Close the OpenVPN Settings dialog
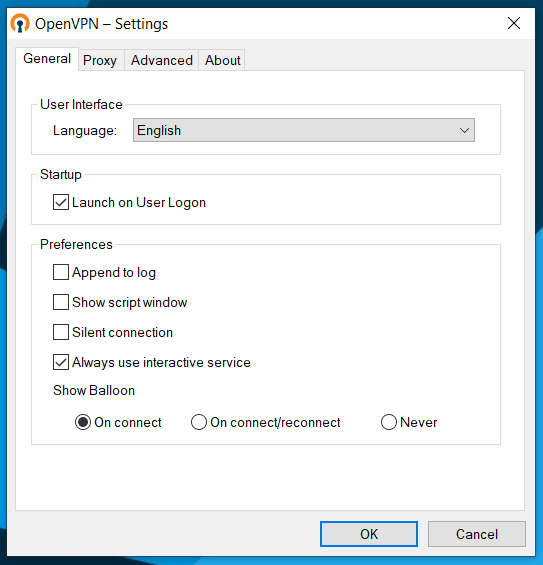Image resolution: width=543 pixels, height=565 pixels. tap(513, 23)
